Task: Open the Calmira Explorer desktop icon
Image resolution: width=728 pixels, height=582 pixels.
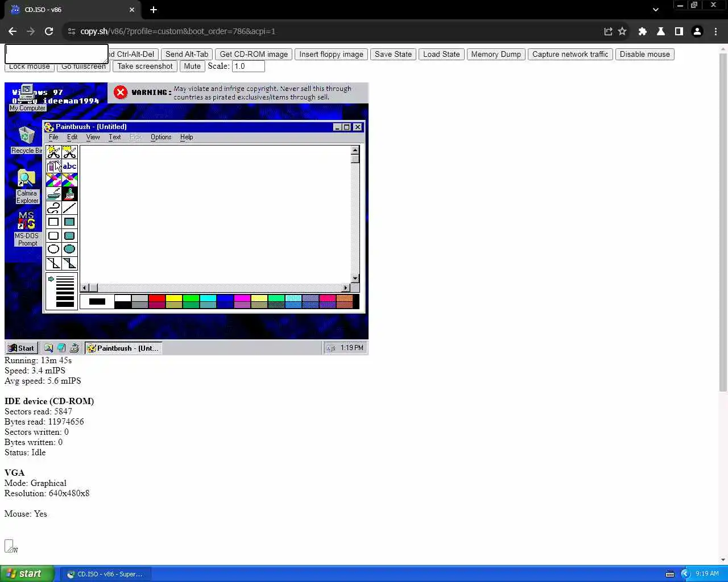Action: click(x=27, y=186)
